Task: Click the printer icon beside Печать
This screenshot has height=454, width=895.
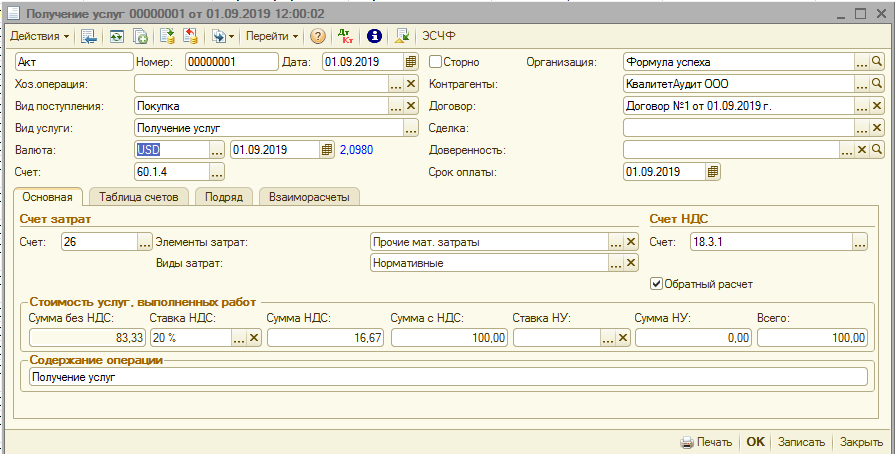Action: tap(686, 442)
